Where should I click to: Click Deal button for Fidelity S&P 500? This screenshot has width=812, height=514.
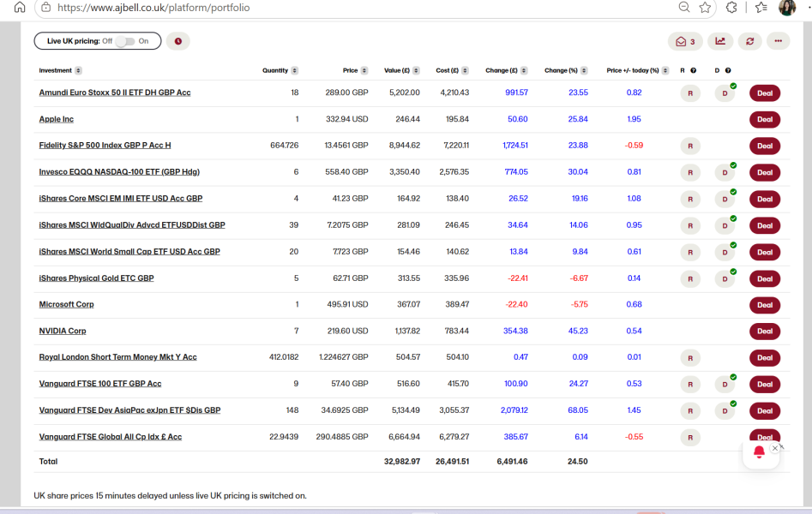pos(765,146)
